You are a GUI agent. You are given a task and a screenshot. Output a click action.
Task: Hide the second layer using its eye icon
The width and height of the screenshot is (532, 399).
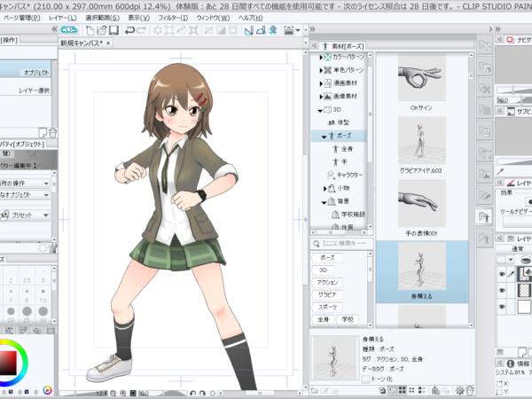pos(502,290)
